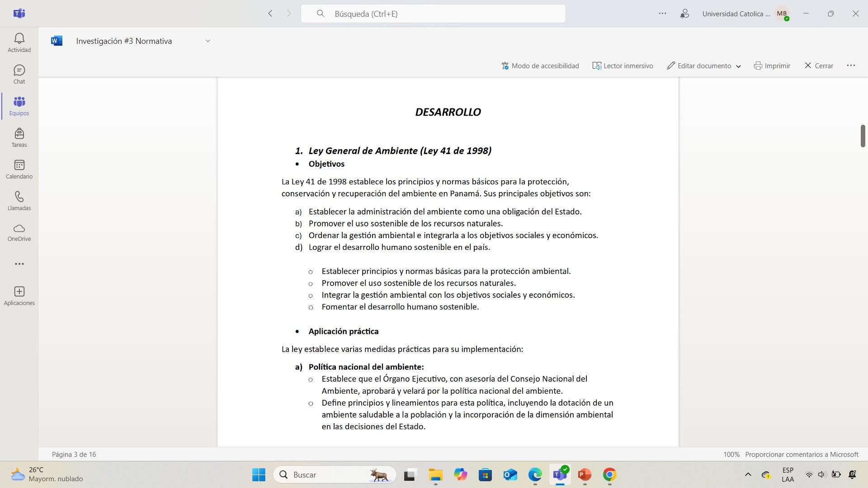Click Proporcionar comentarios a Microsoft link
The image size is (868, 488).
point(801,455)
